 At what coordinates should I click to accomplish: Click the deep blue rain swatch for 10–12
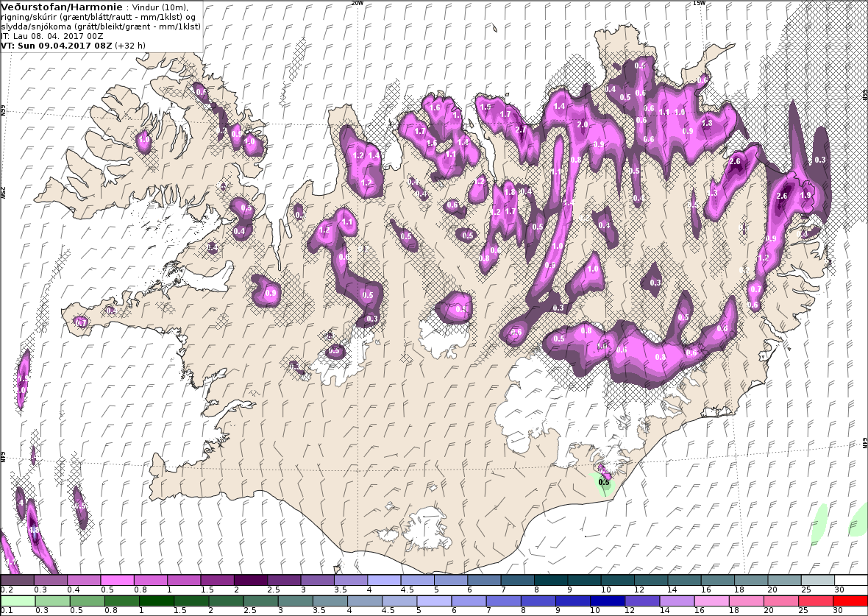pyautogui.click(x=608, y=601)
